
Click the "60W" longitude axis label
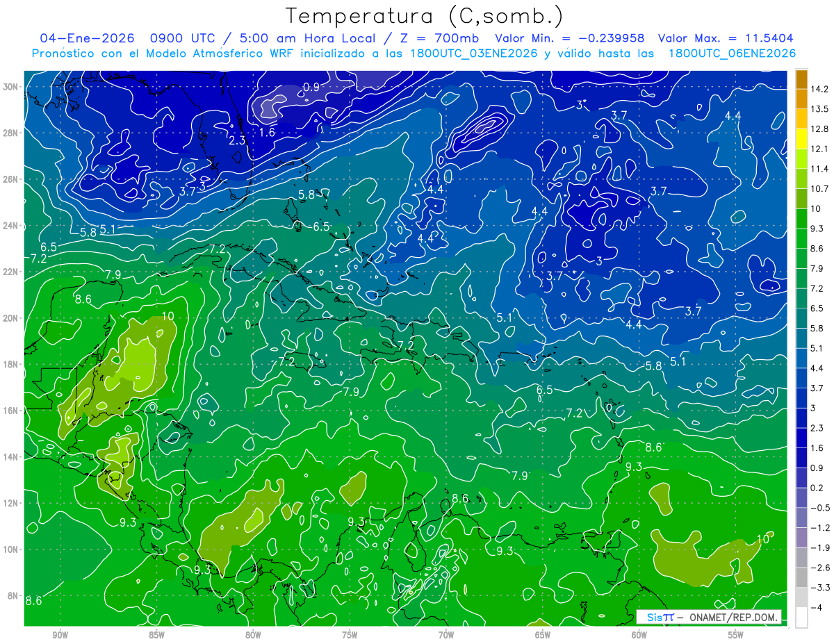coord(639,635)
